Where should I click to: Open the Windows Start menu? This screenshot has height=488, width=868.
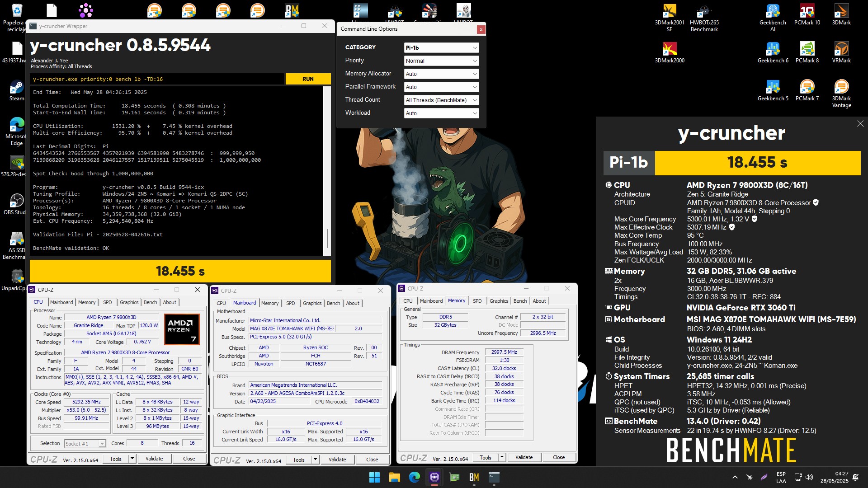(x=374, y=477)
